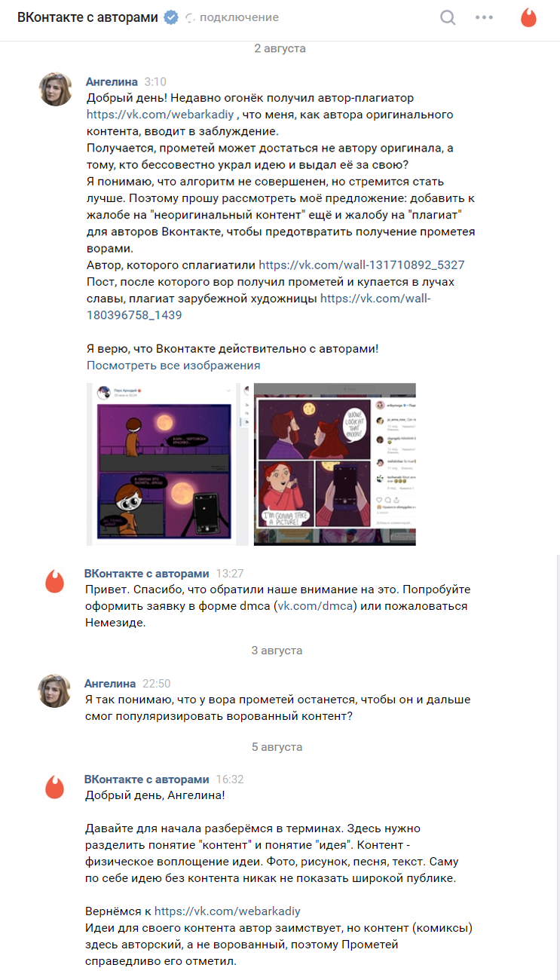
Task: Click sender name "ВКонтакте с авторами" at 13:27
Action: point(147,573)
